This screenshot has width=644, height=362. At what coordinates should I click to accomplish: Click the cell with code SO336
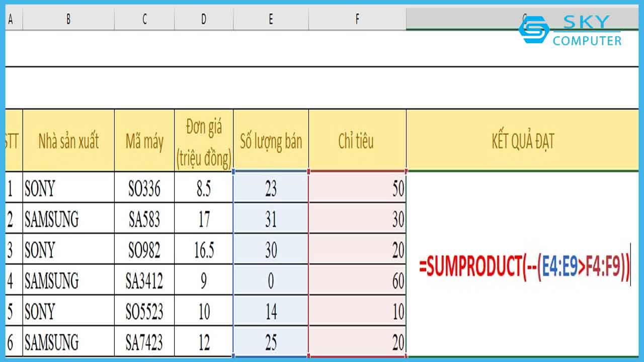(144, 188)
